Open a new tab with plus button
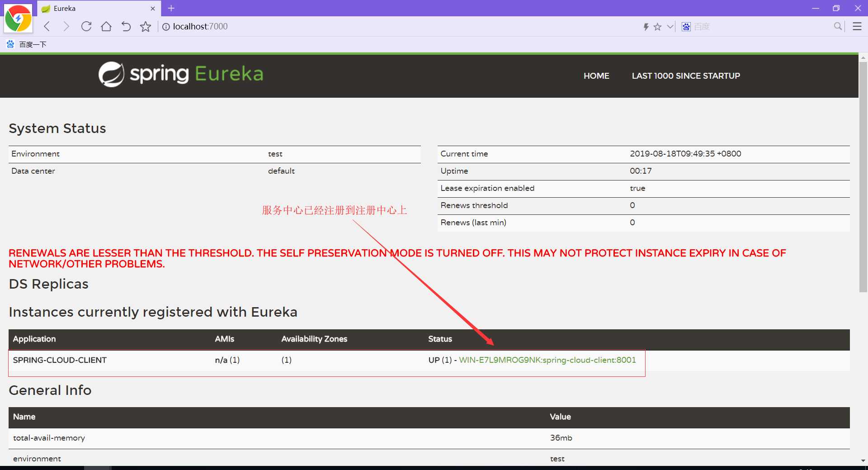Viewport: 868px width, 470px height. [x=171, y=8]
